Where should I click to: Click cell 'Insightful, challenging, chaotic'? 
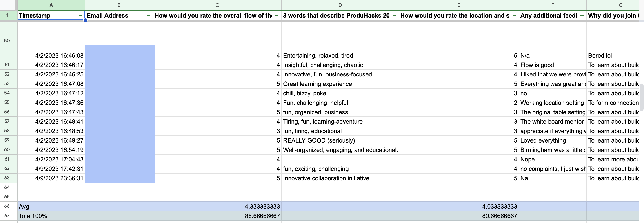click(340, 65)
